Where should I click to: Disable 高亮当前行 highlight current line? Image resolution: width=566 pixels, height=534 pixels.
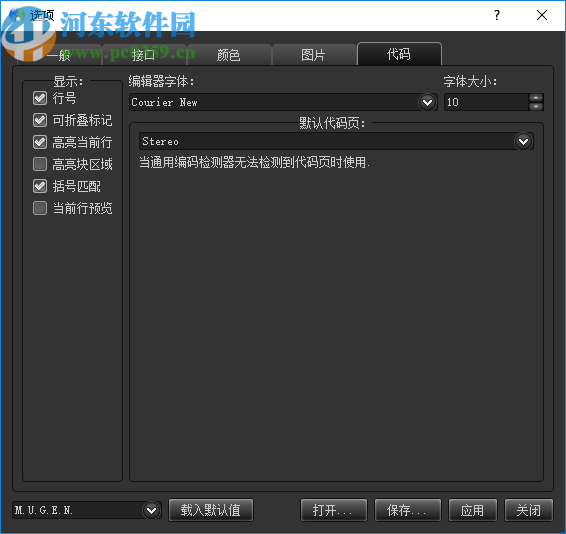point(40,142)
